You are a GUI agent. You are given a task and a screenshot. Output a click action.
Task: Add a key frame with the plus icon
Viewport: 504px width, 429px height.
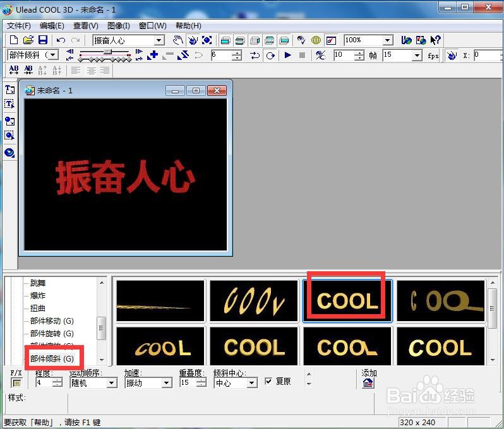[x=153, y=56]
